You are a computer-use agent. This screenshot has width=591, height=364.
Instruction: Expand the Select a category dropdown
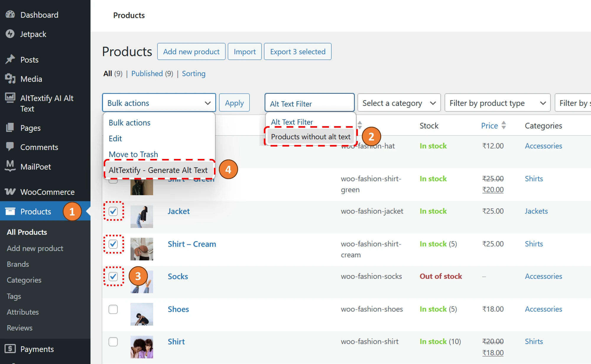point(399,103)
